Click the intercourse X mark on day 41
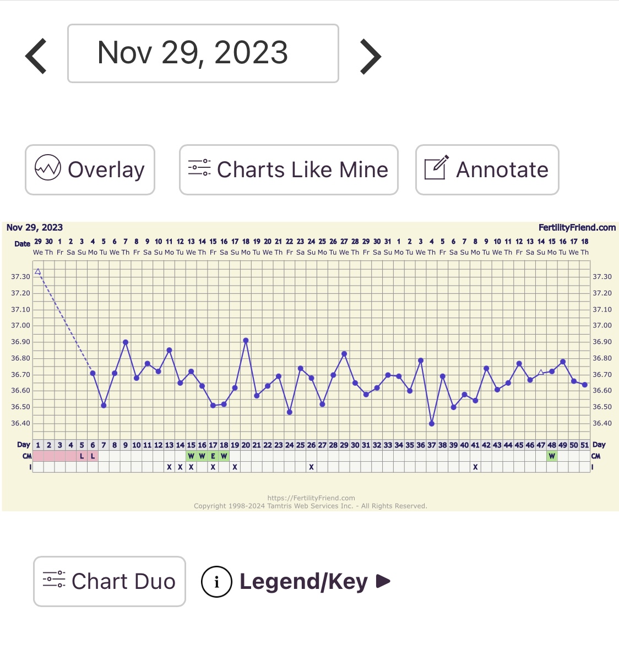The width and height of the screenshot is (619, 672). (x=475, y=467)
